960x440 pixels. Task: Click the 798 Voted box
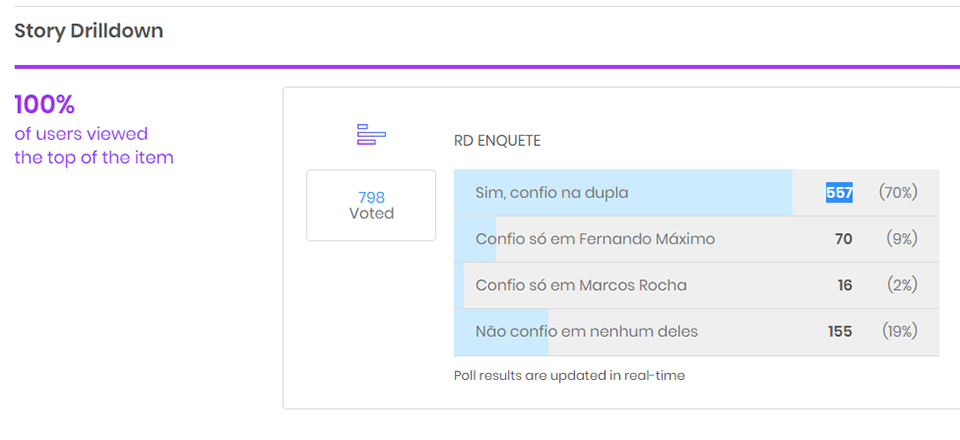tap(371, 205)
